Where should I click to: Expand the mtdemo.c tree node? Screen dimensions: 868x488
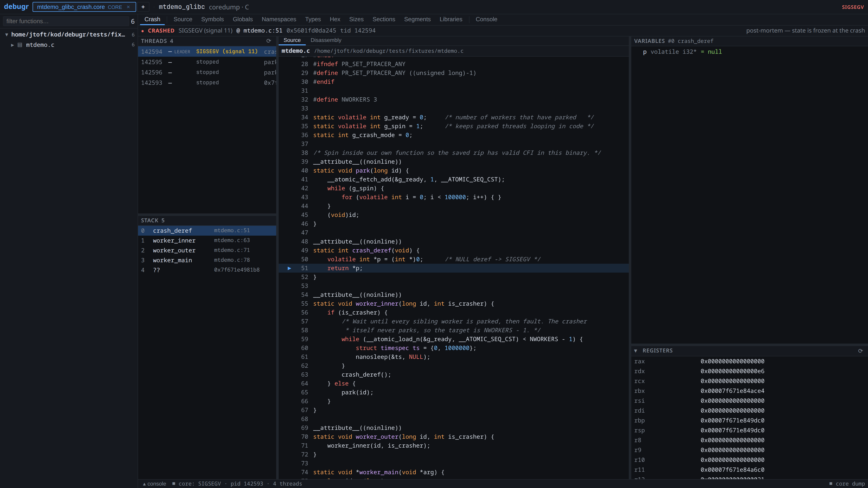coord(13,45)
